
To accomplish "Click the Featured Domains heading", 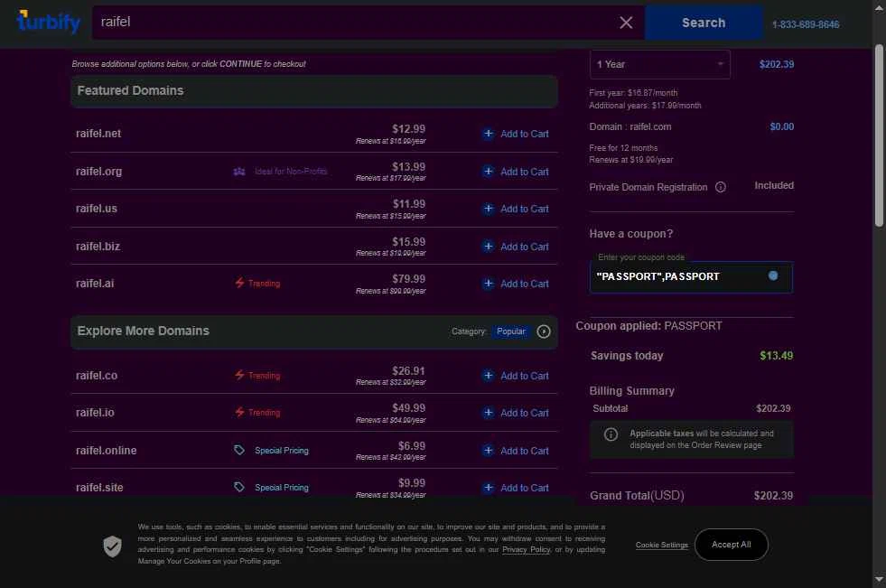I will [x=131, y=91].
